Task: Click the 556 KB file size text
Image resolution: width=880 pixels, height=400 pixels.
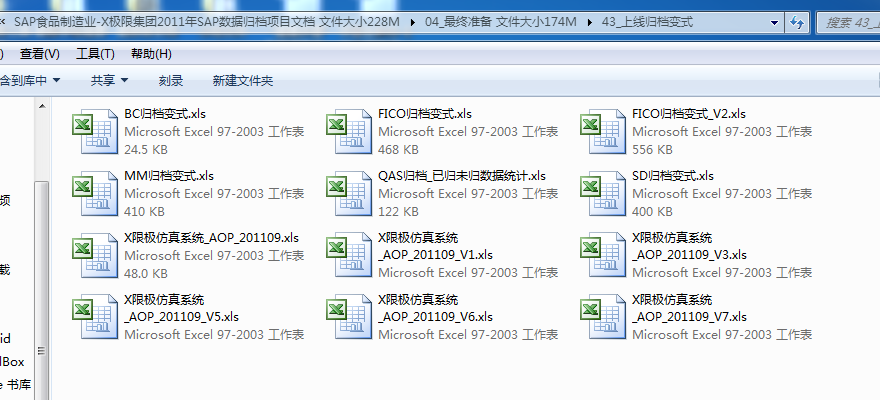Action: (652, 150)
